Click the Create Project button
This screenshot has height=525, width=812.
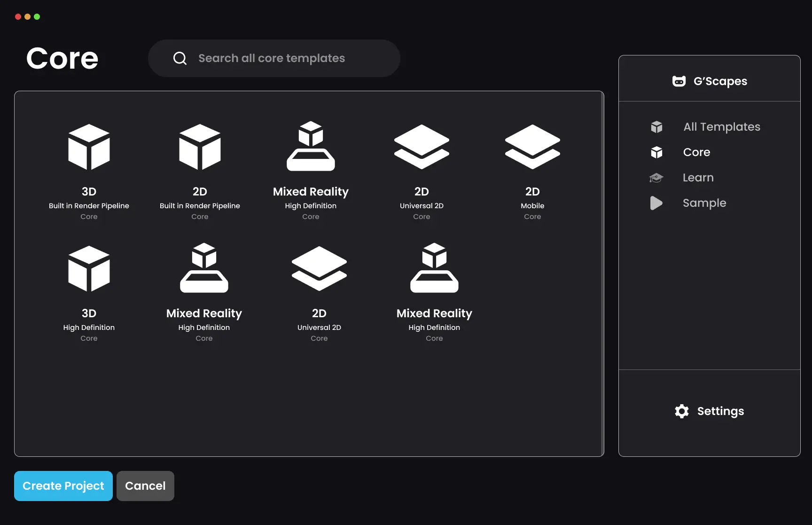click(63, 486)
